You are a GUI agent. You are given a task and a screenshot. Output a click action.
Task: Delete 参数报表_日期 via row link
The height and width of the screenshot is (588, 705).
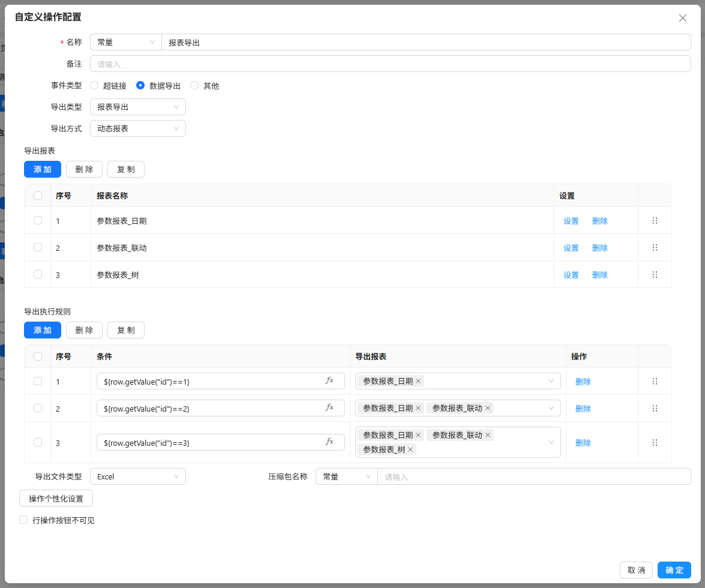600,221
